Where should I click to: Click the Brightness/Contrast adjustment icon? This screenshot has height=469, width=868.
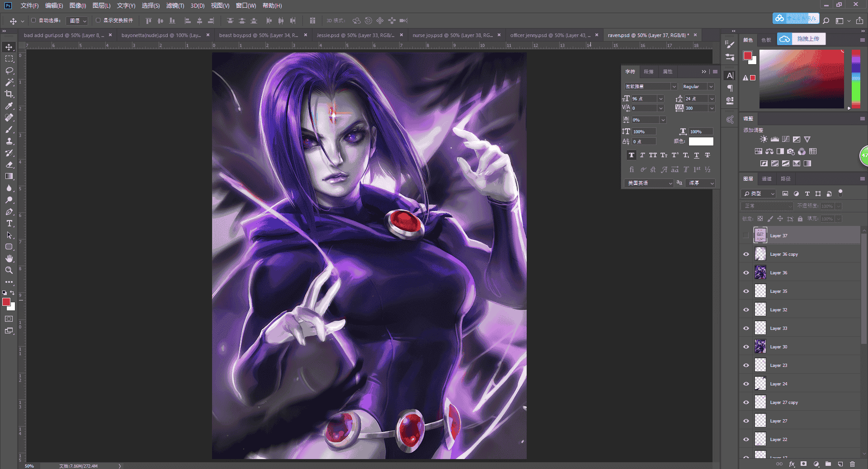pos(764,139)
